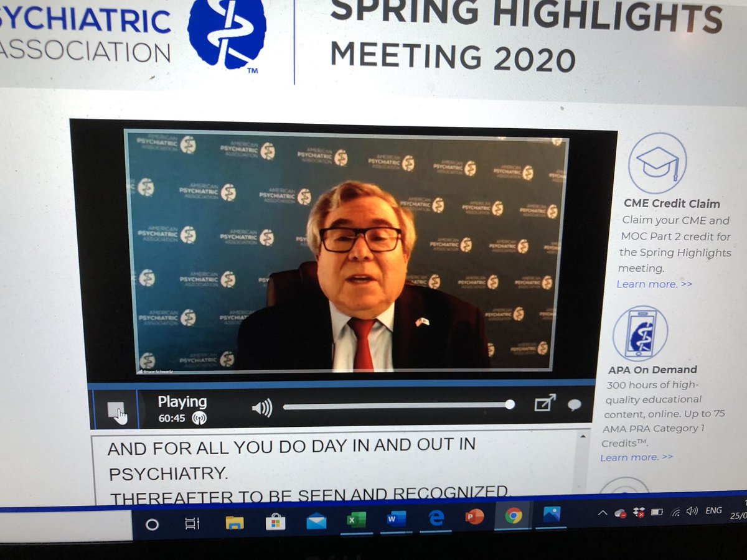
Task: Open Learn more link under CME Credit Claim
Action: (654, 284)
